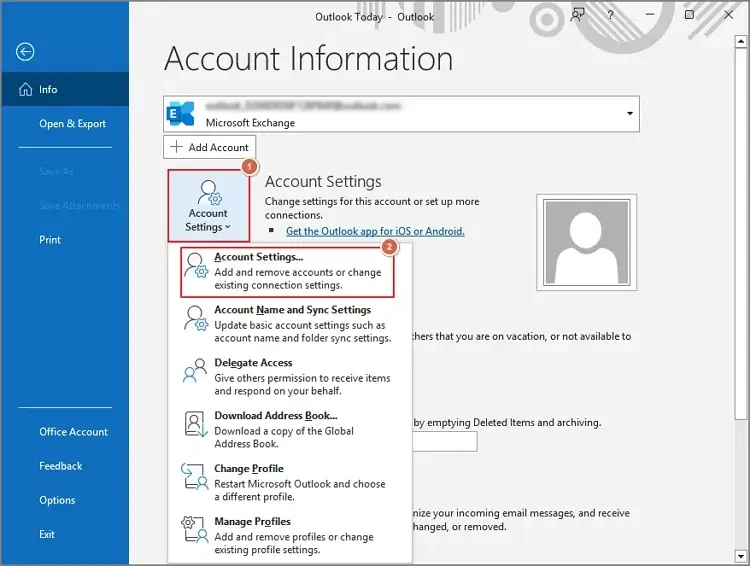Open the Open & Export page
Viewport: 750px width, 566px height.
pos(65,123)
